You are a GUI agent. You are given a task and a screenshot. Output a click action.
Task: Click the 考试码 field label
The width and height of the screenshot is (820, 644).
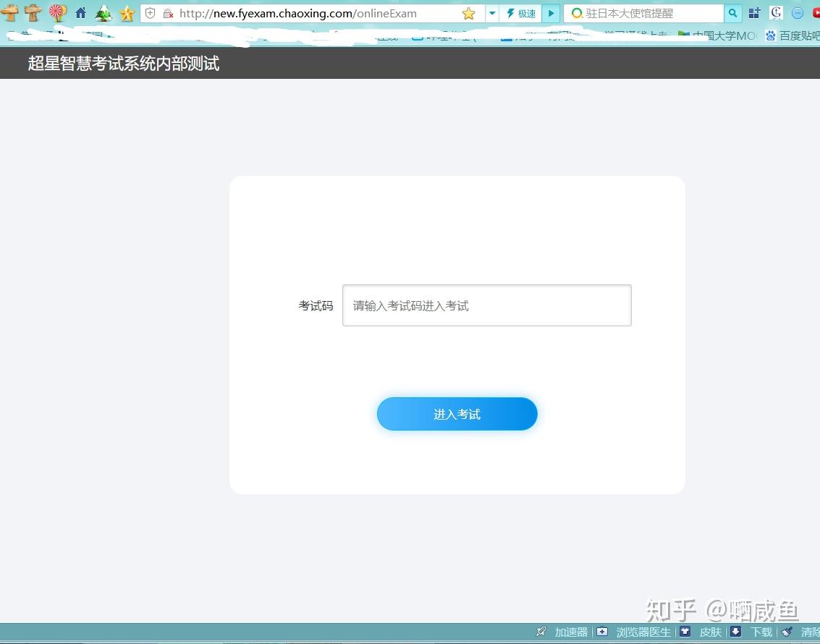(316, 306)
